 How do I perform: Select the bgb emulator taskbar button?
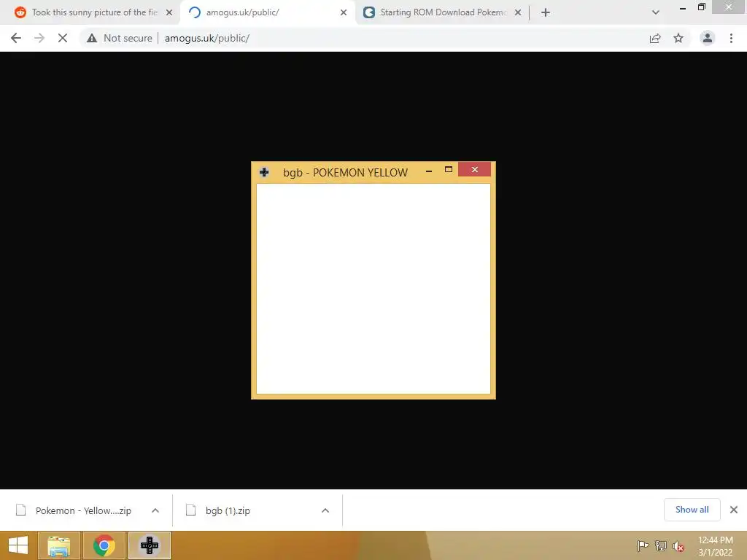tap(149, 545)
